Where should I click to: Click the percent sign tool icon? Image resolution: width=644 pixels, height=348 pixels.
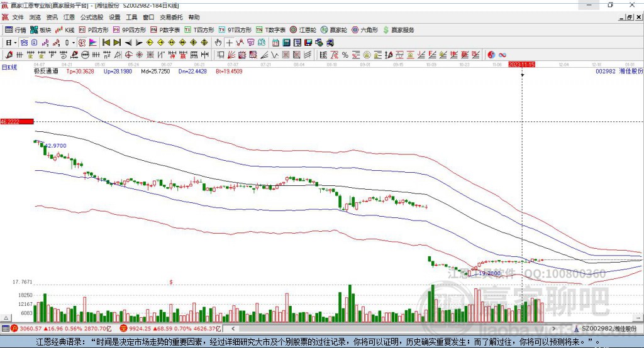click(x=345, y=55)
